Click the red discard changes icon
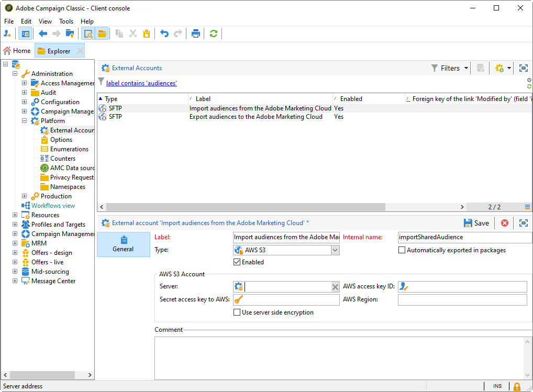533x392 pixels. click(x=505, y=223)
